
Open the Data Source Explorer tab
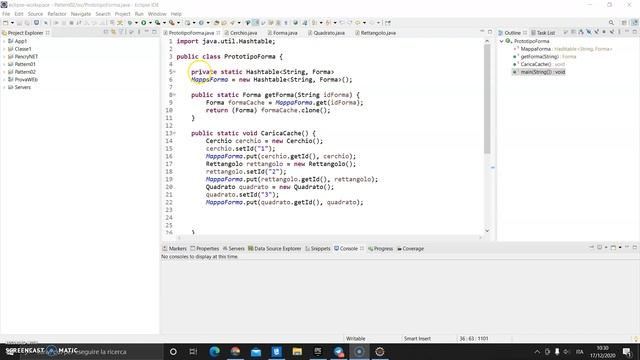point(274,248)
